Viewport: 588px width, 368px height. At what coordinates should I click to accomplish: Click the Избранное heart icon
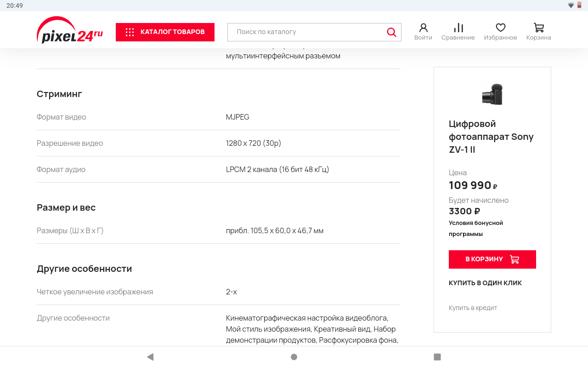(500, 28)
